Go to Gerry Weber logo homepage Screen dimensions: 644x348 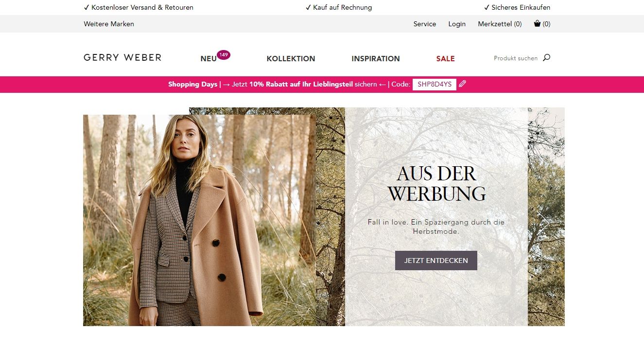[122, 57]
